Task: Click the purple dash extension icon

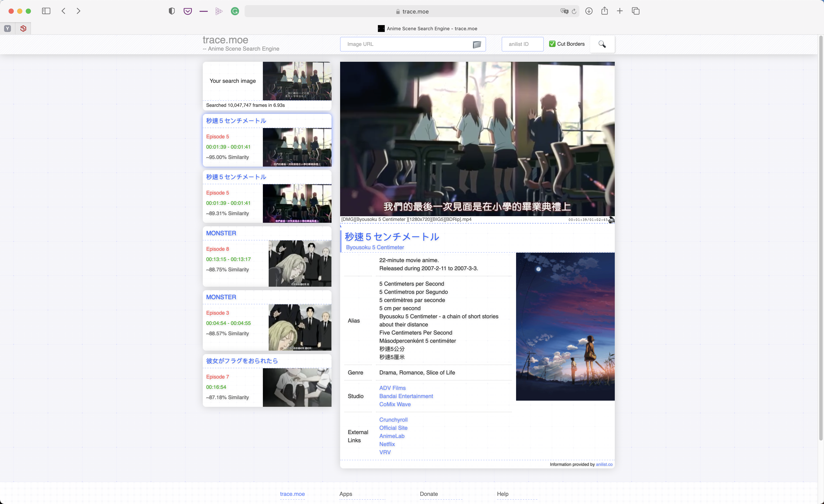Action: point(203,11)
